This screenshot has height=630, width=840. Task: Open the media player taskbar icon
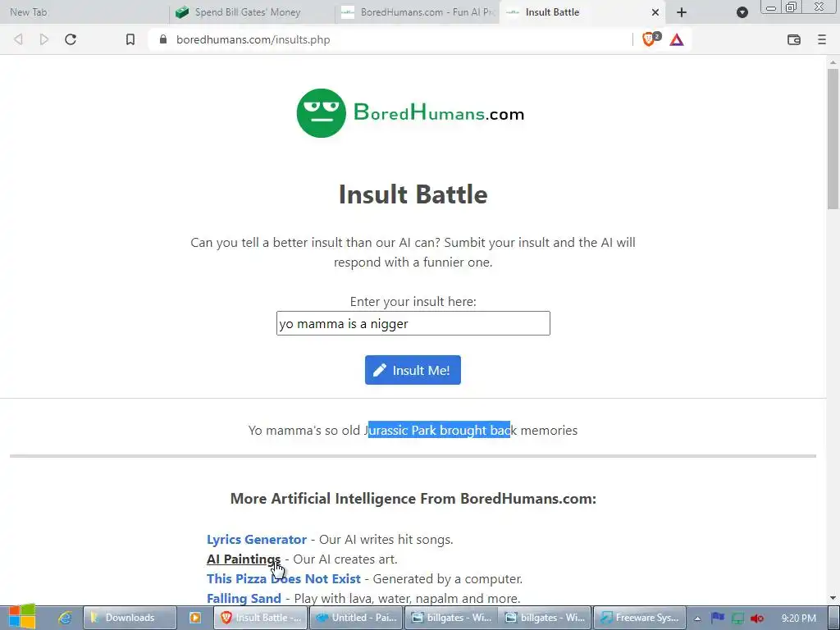coord(195,618)
